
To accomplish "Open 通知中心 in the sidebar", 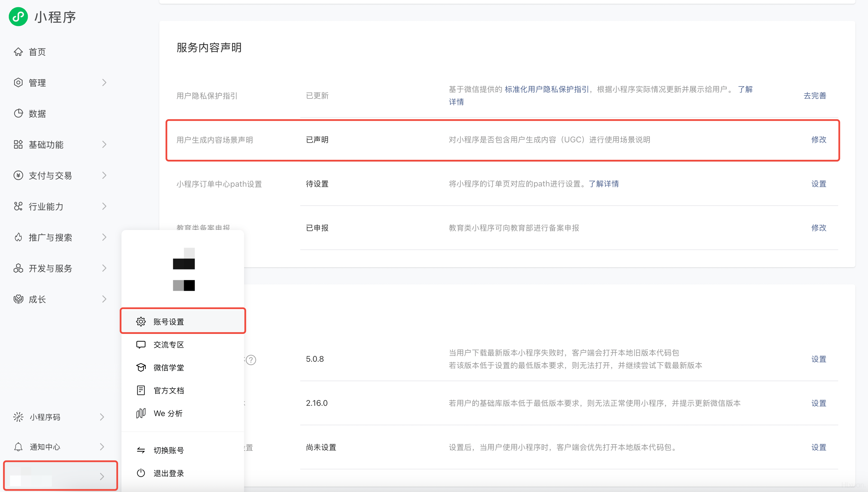I will click(x=45, y=447).
